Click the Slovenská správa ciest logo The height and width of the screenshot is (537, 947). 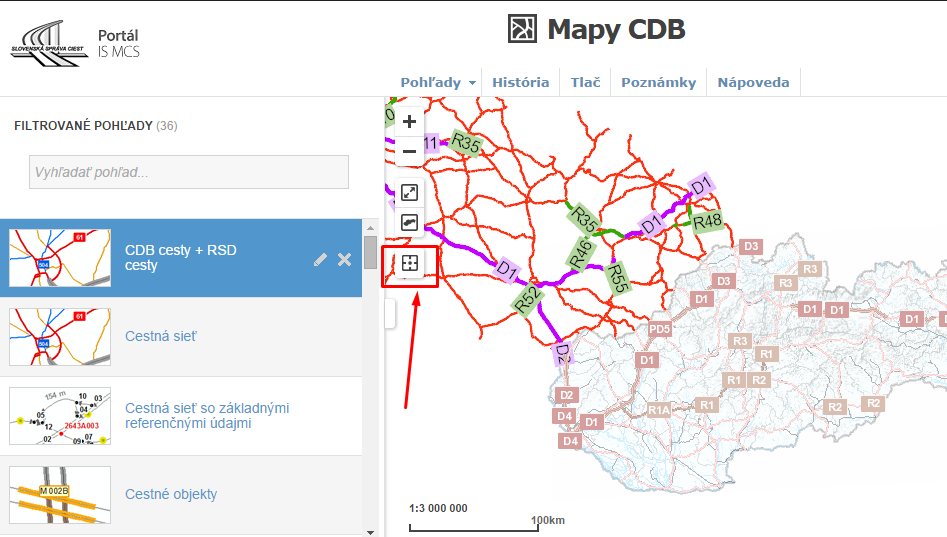[48, 45]
